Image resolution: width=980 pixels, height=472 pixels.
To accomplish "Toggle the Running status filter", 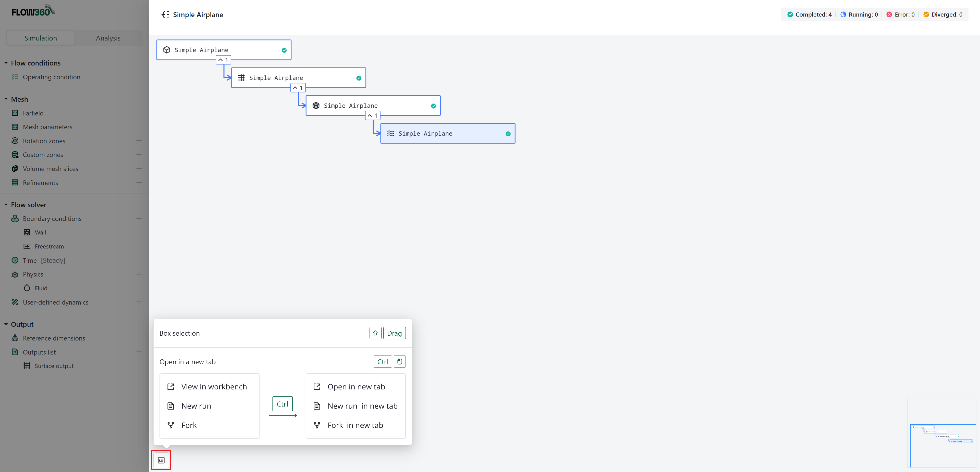I will (x=859, y=14).
